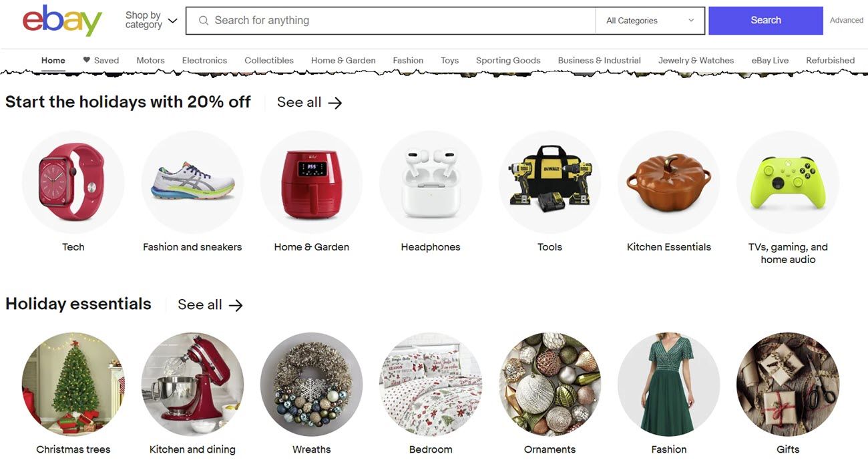The width and height of the screenshot is (868, 460).
Task: Open the Advanced search link
Action: coord(847,21)
